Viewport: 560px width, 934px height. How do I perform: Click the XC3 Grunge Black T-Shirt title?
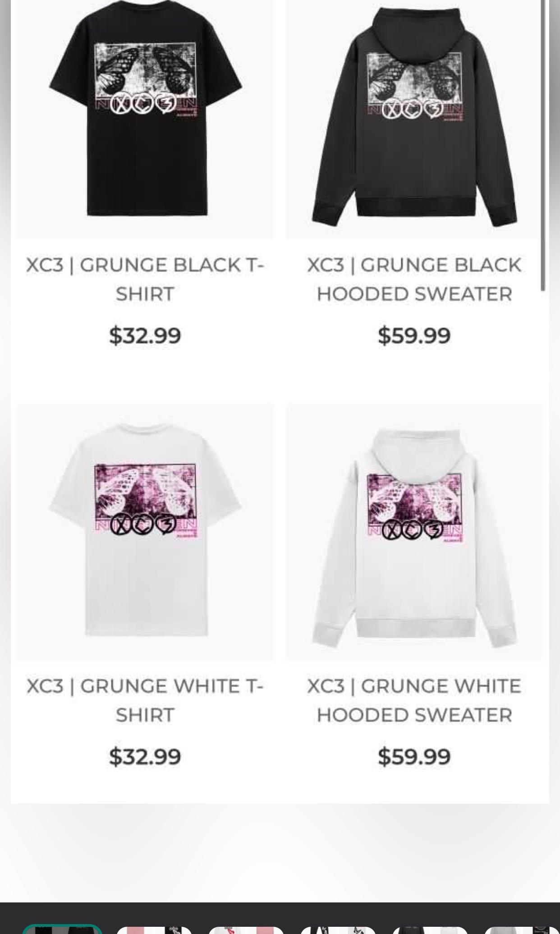(145, 279)
